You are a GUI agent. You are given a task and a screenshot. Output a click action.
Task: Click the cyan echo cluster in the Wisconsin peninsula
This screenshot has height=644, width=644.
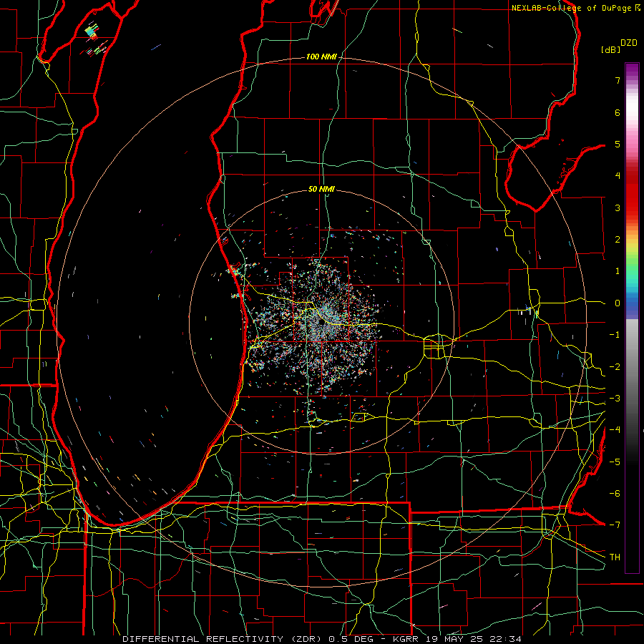click(x=91, y=31)
